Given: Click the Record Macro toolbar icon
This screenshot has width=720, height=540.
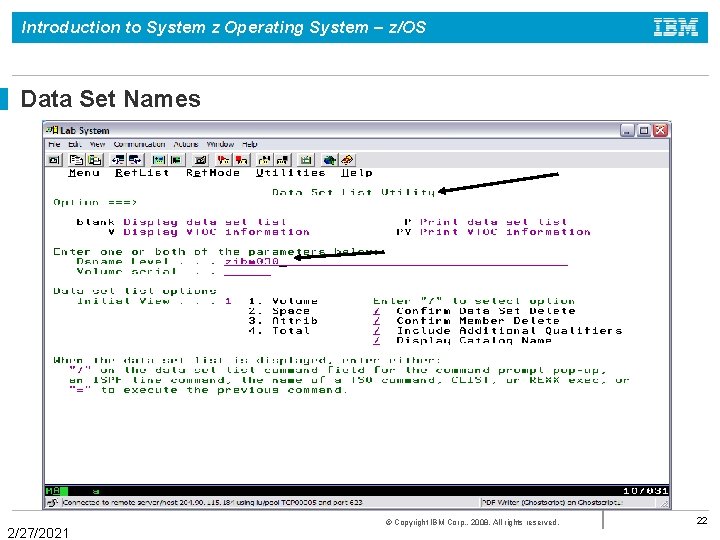Looking at the screenshot, I should [x=224, y=160].
